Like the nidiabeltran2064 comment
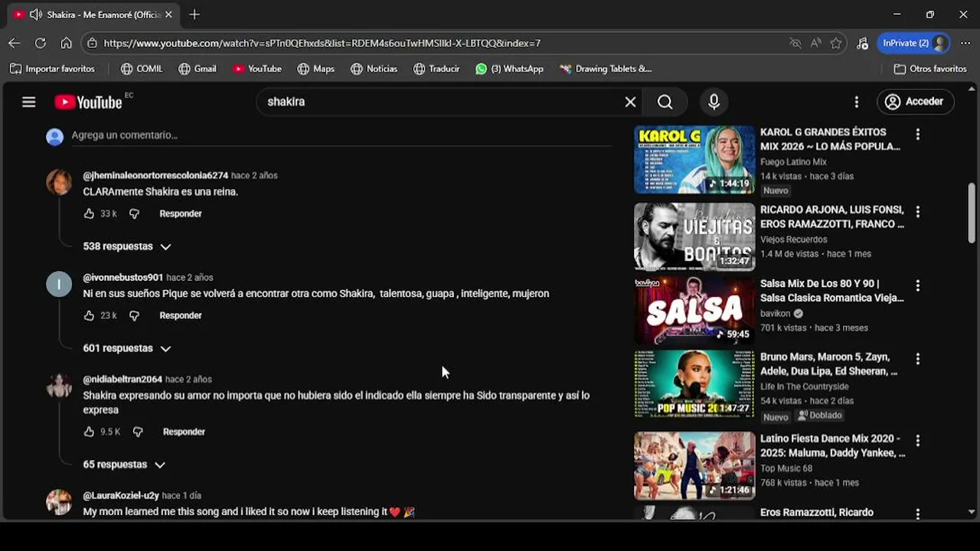 click(89, 432)
